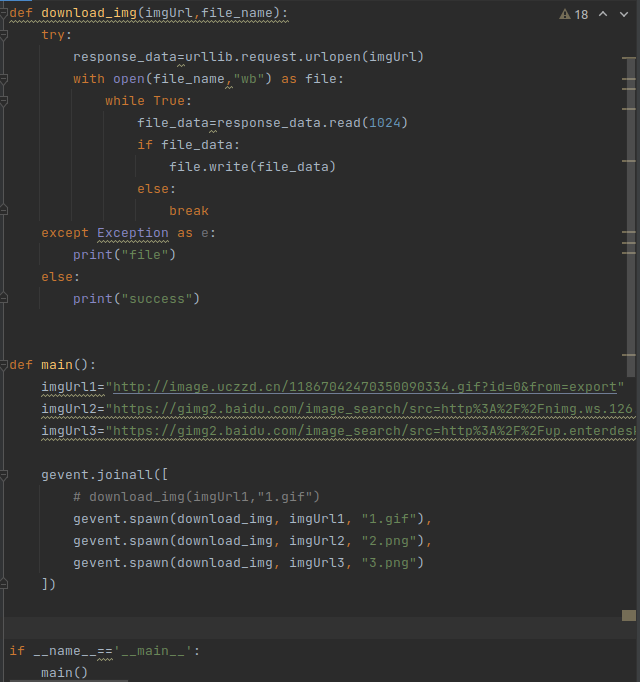The width and height of the screenshot is (640, 682).
Task: Collapse the download_img function fold marker
Action: (3, 13)
